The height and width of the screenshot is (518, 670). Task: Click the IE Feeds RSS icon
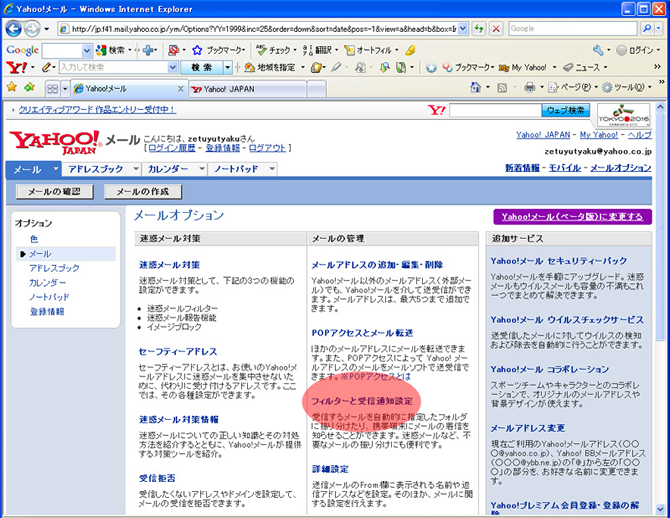pos(502,88)
